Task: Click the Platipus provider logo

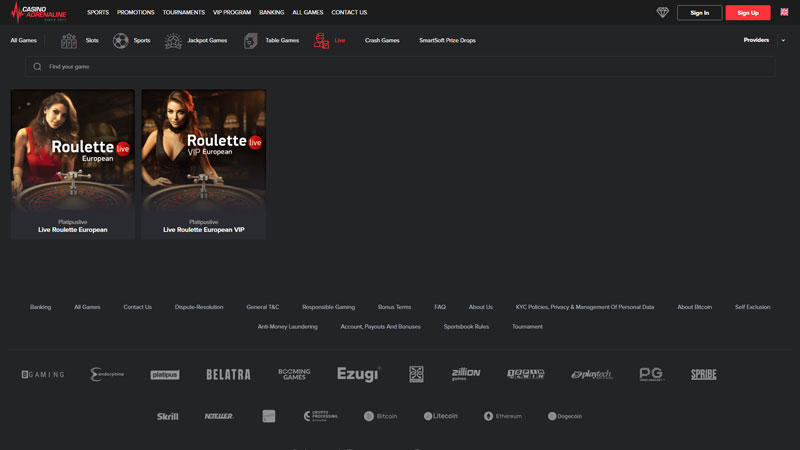Action: [x=165, y=374]
